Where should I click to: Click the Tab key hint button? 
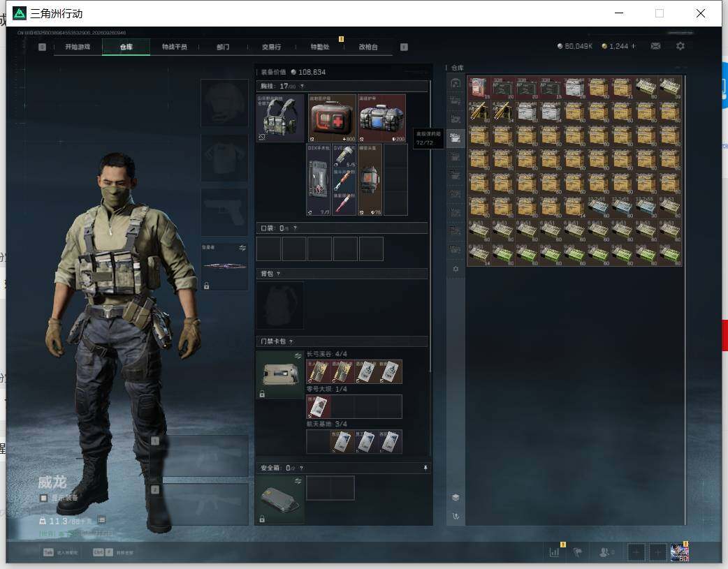48,552
